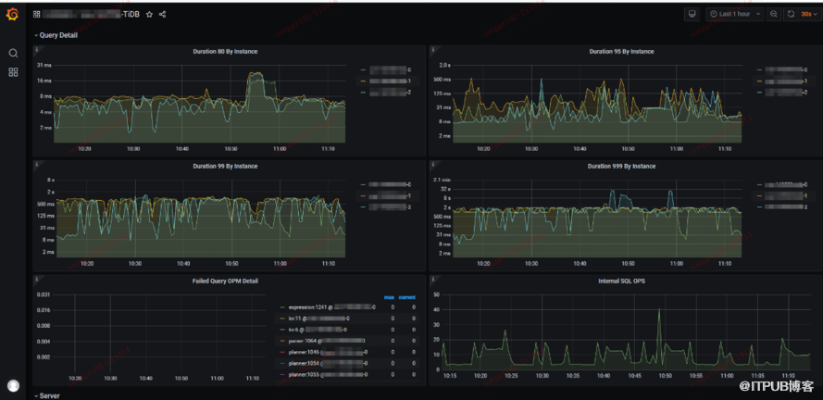Open the user avatar in the sidebar
823x400 pixels.
click(x=13, y=385)
